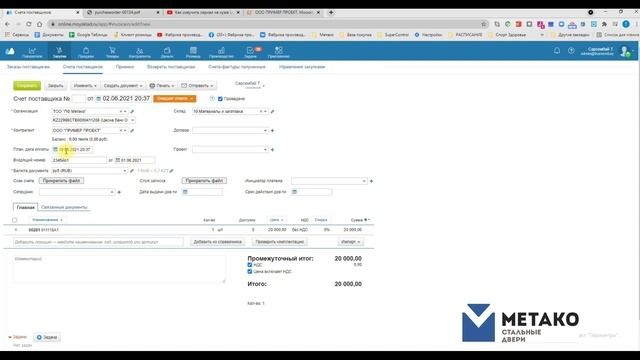Open the Производство section in top menu
Viewport: 640px width, 360px height.
(221, 52)
